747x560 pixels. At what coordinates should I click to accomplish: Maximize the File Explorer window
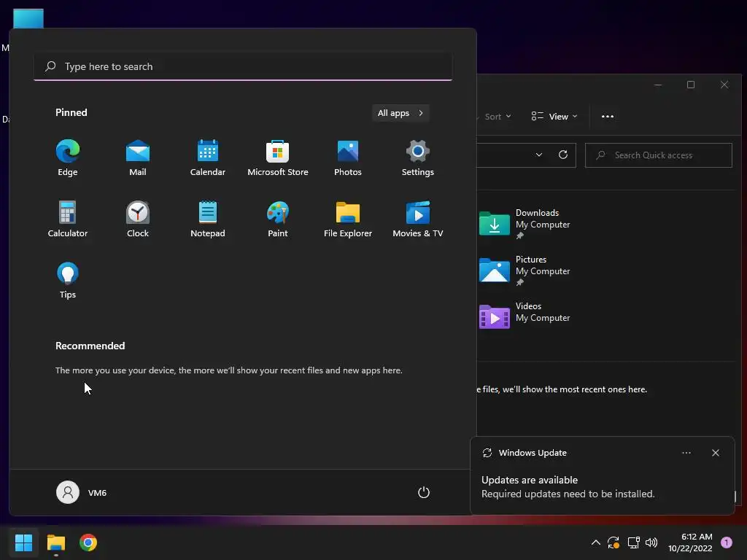pos(691,85)
